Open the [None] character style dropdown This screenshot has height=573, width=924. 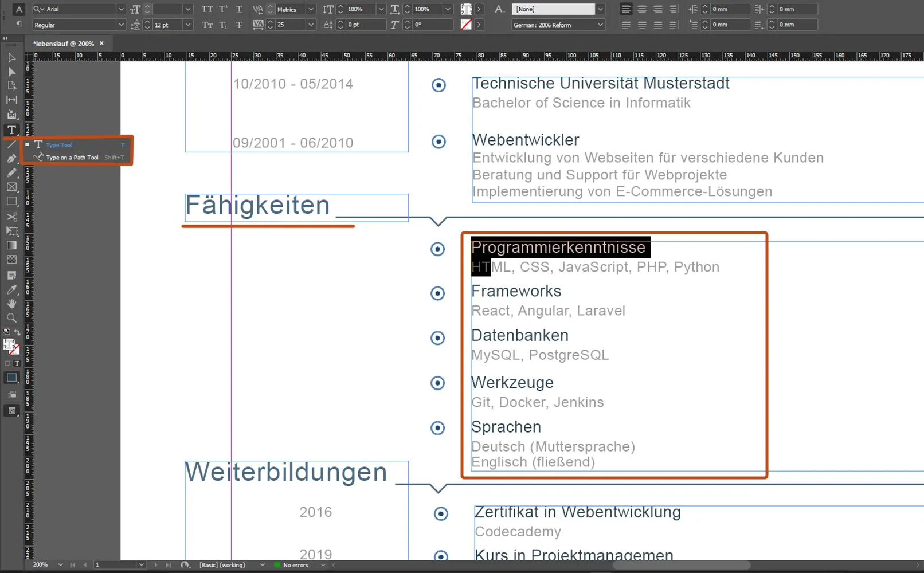600,9
